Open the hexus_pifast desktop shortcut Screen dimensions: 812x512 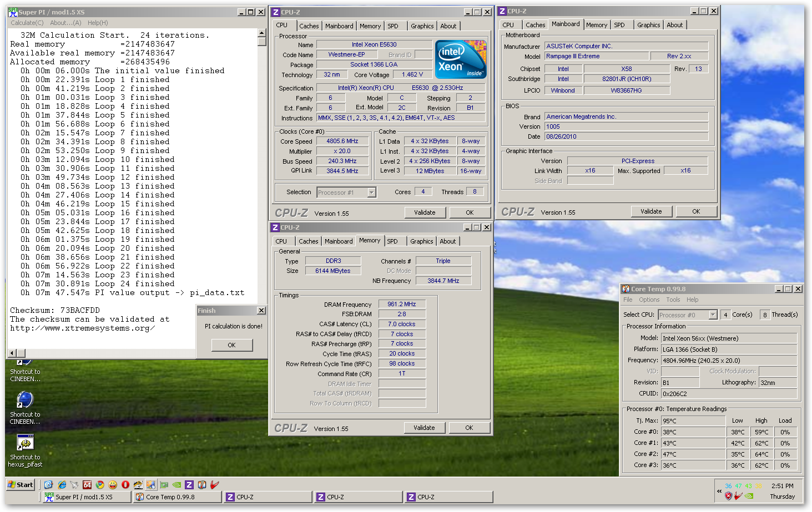(25, 451)
